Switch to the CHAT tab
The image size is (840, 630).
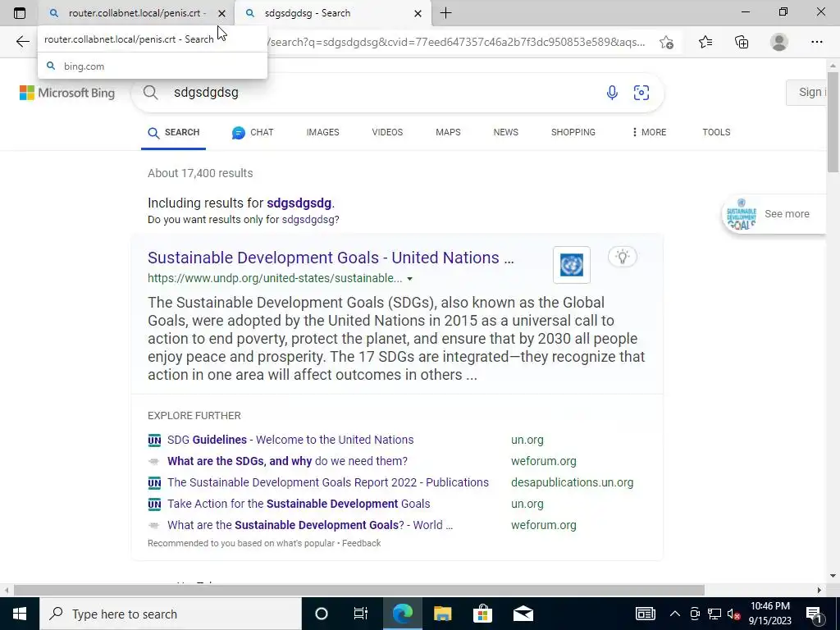(253, 132)
